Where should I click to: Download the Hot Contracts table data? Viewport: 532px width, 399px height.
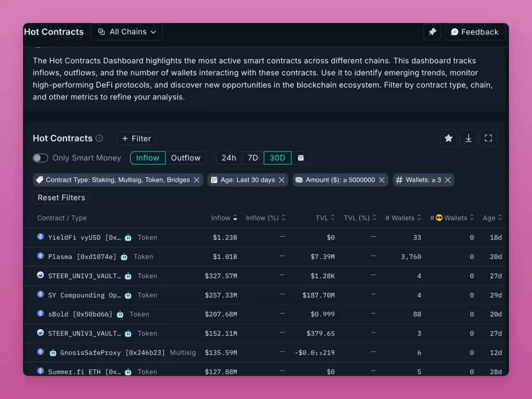click(469, 138)
